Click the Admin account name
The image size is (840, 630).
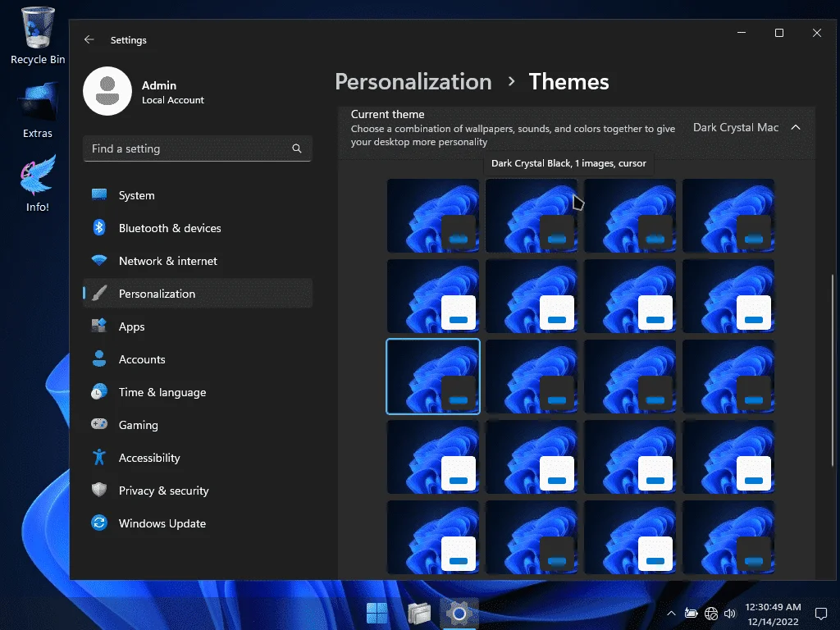click(x=159, y=85)
